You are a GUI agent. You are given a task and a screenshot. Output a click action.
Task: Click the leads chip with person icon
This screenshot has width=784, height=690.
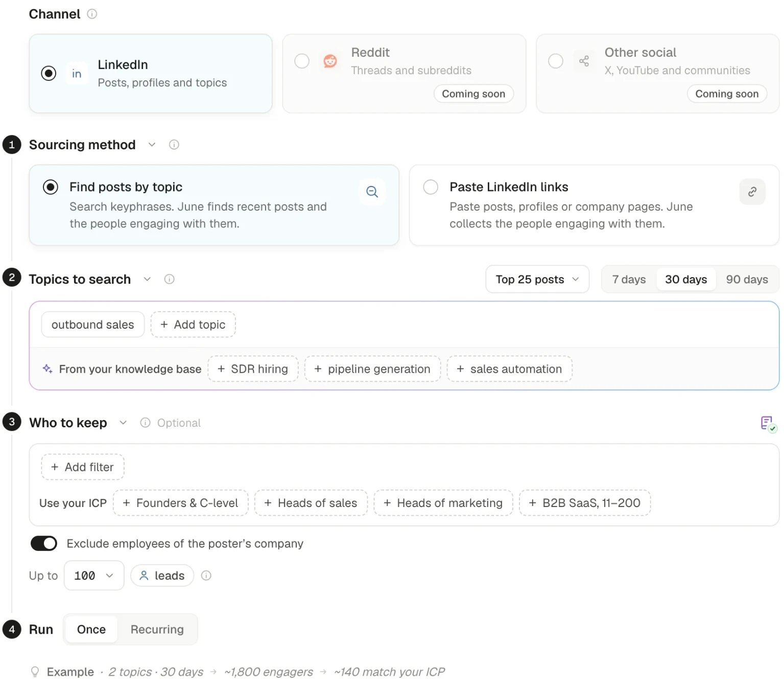pyautogui.click(x=162, y=576)
